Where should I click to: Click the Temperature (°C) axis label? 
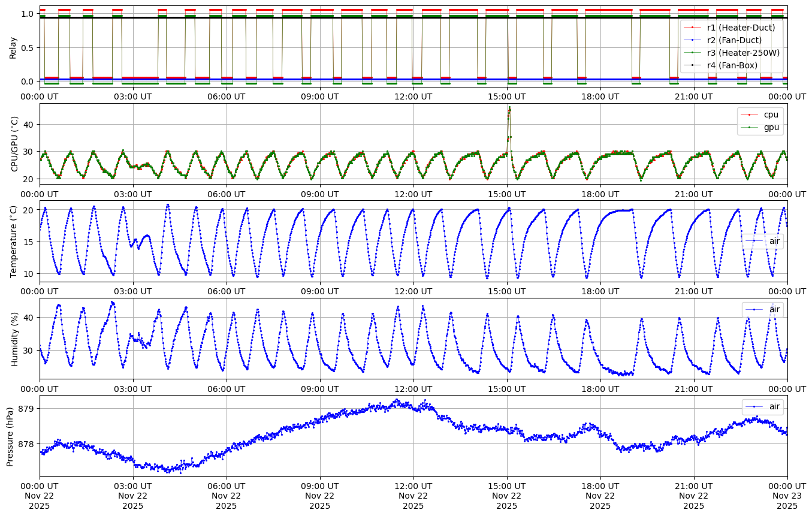(x=13, y=241)
